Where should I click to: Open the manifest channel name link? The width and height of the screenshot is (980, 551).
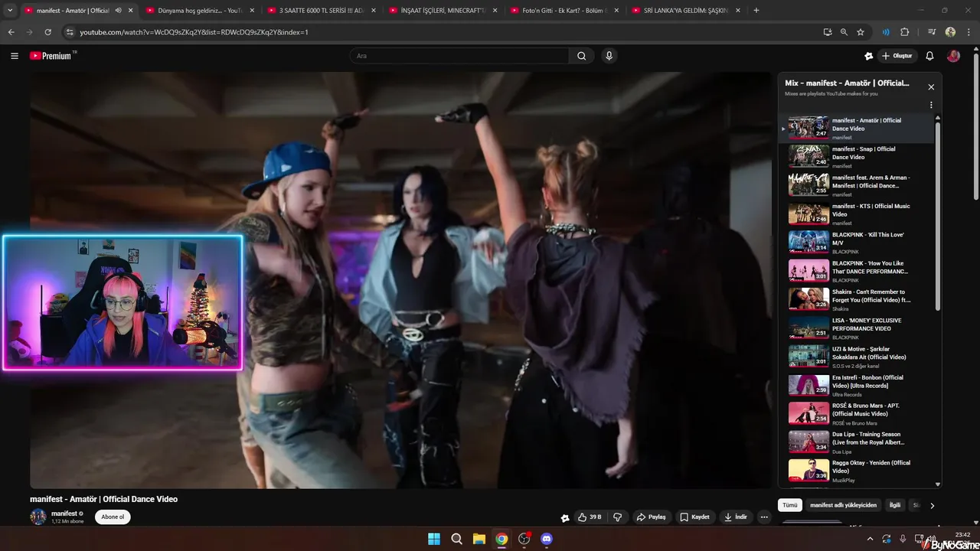click(64, 514)
